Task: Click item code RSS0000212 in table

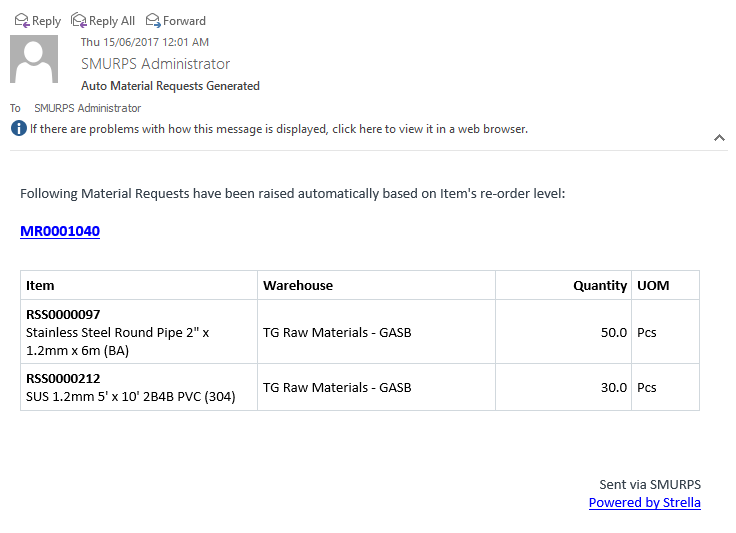Action: click(63, 379)
